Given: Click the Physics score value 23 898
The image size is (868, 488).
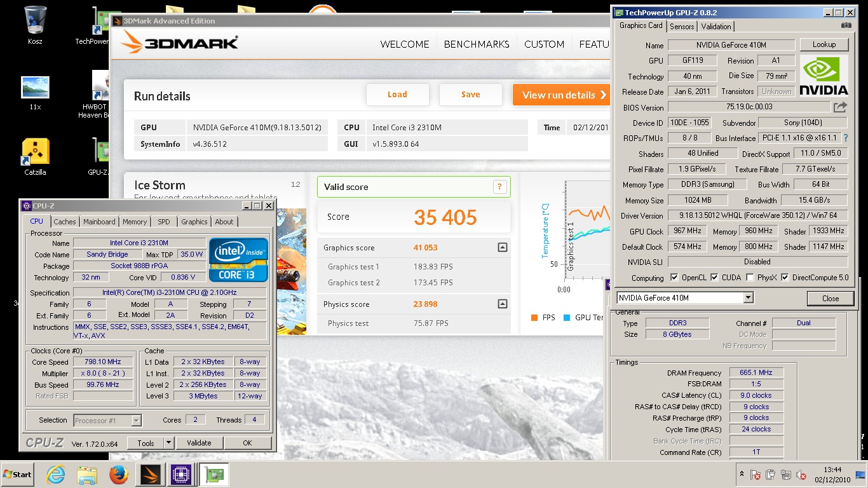Looking at the screenshot, I should (425, 304).
